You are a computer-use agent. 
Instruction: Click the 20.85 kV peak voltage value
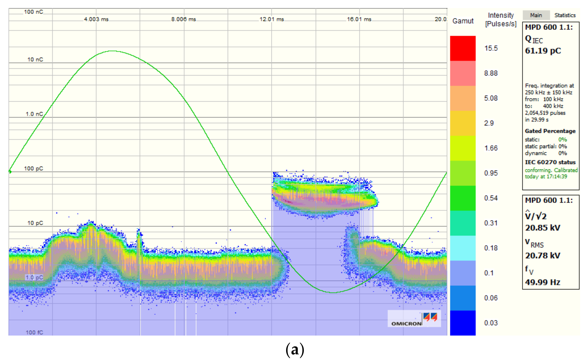(543, 228)
